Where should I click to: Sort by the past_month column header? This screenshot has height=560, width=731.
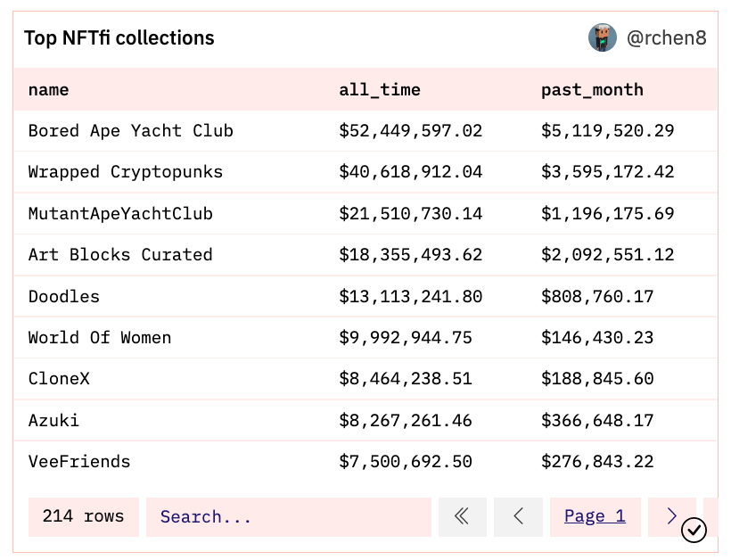point(592,90)
